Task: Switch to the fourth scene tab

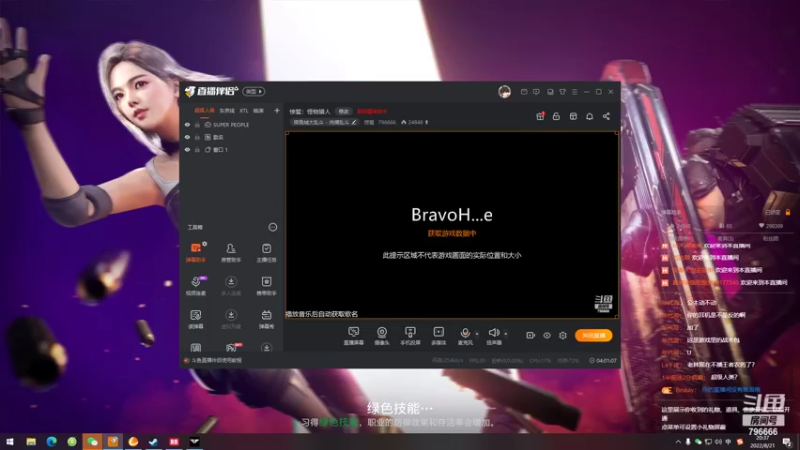Action: (259, 110)
